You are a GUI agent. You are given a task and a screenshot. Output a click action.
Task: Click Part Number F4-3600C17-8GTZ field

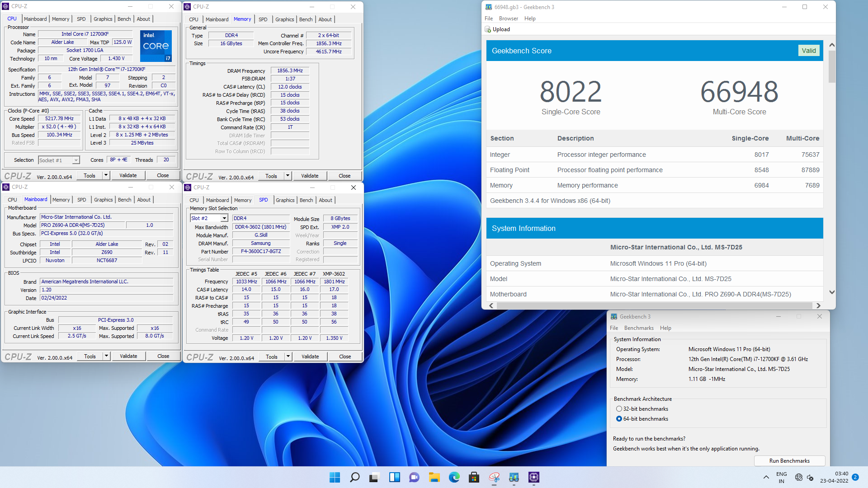261,252
